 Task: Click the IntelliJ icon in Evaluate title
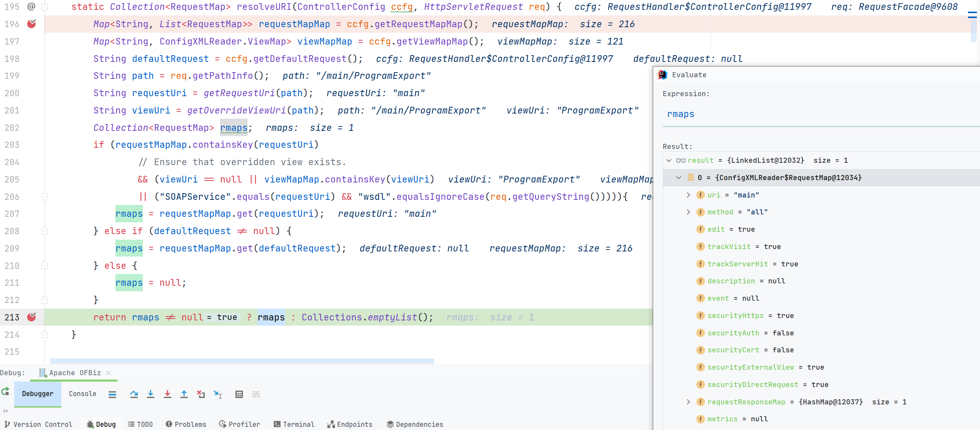[663, 74]
